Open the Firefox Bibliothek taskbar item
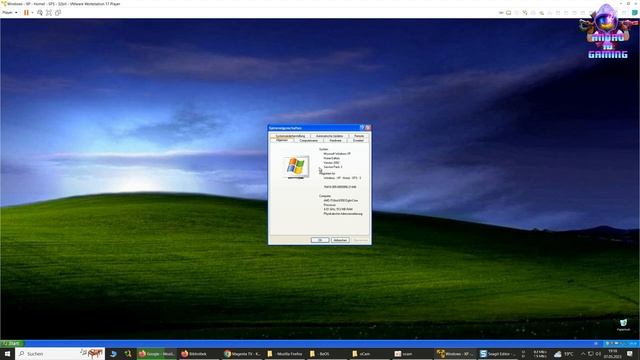 click(198, 353)
